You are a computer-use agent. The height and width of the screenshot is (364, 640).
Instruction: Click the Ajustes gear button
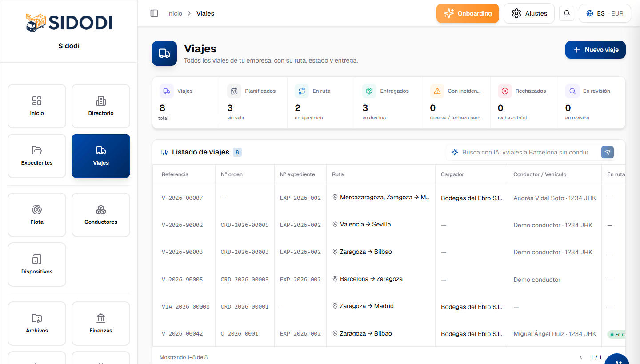(x=529, y=13)
